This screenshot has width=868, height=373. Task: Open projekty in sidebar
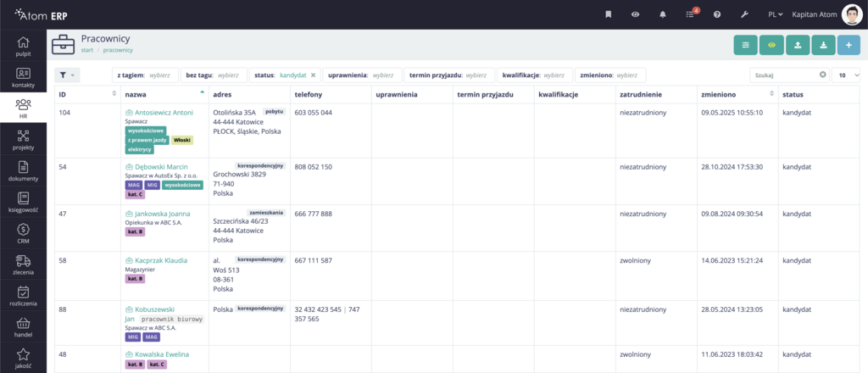point(23,139)
